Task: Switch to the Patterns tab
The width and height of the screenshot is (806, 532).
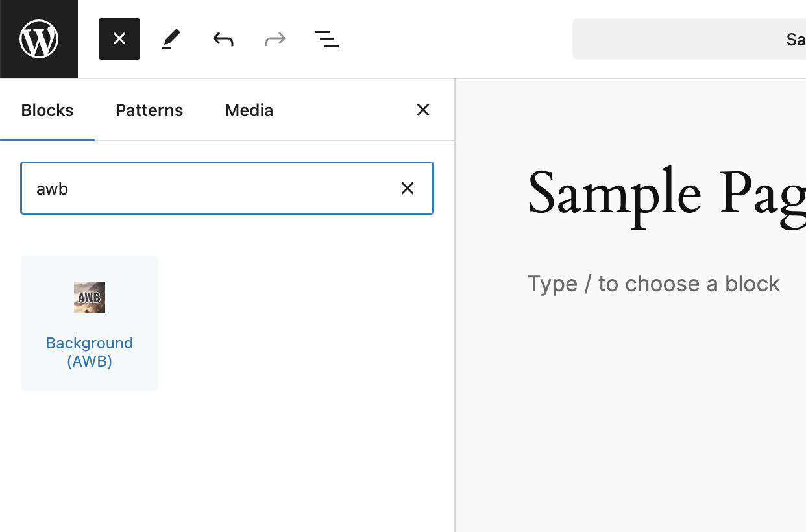Action: tap(149, 110)
